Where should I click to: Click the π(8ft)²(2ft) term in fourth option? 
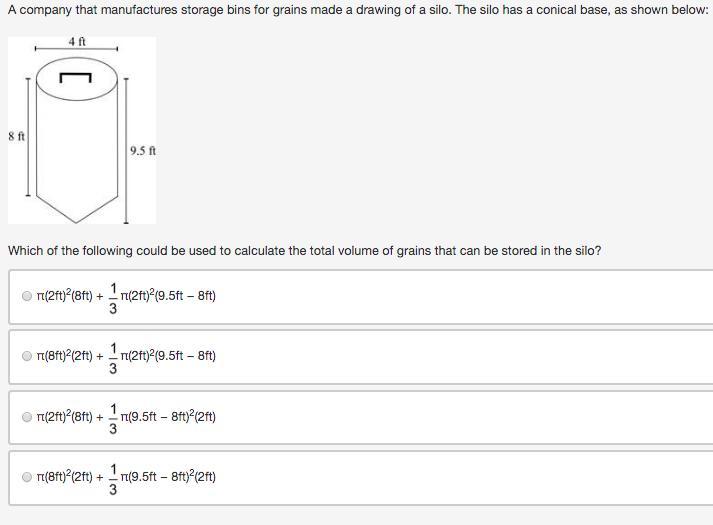point(65,477)
